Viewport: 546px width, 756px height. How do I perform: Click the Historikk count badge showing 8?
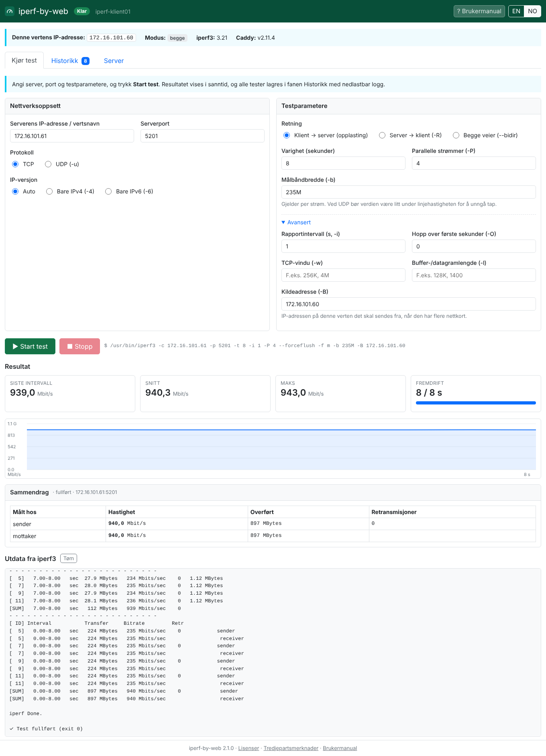pos(86,61)
